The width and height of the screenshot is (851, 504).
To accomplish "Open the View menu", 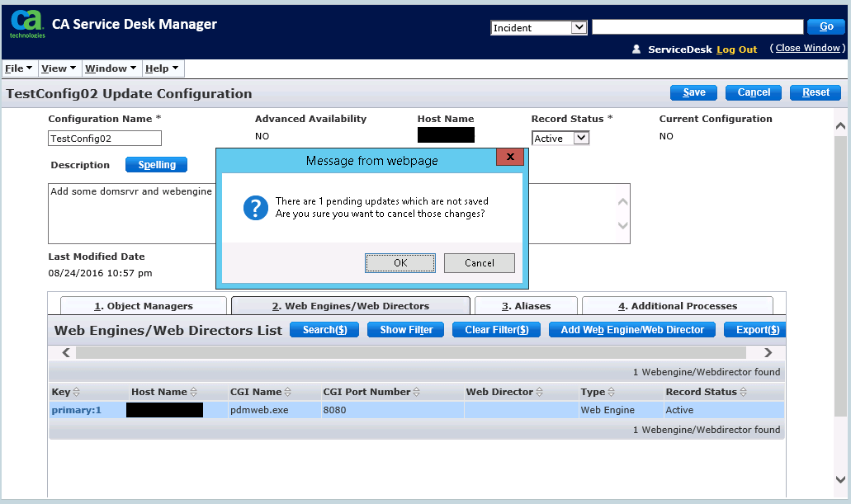I will [58, 68].
